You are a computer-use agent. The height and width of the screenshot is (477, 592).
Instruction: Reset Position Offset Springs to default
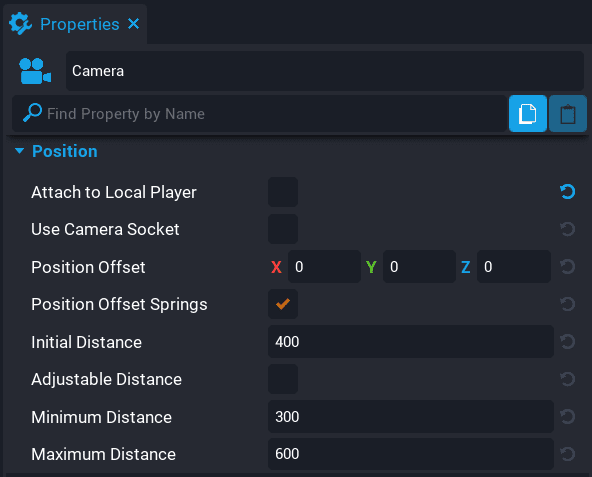pyautogui.click(x=567, y=304)
